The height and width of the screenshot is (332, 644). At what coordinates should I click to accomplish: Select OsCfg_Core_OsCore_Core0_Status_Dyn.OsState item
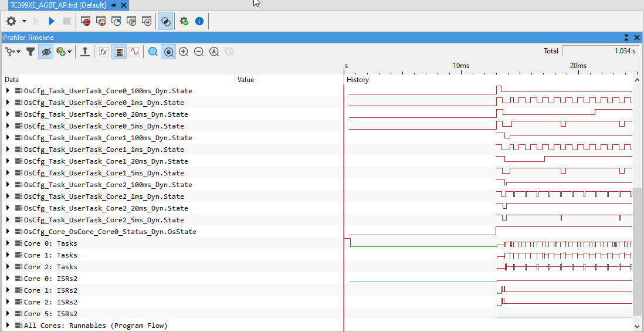click(x=110, y=232)
